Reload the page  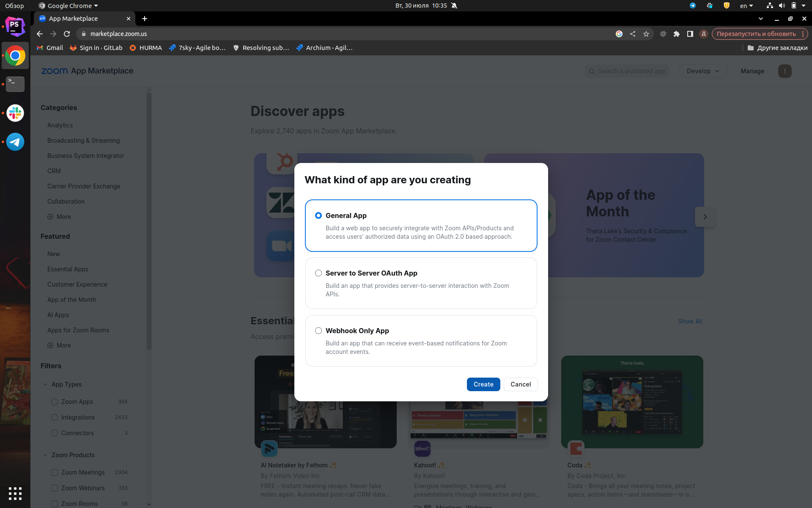[67, 34]
